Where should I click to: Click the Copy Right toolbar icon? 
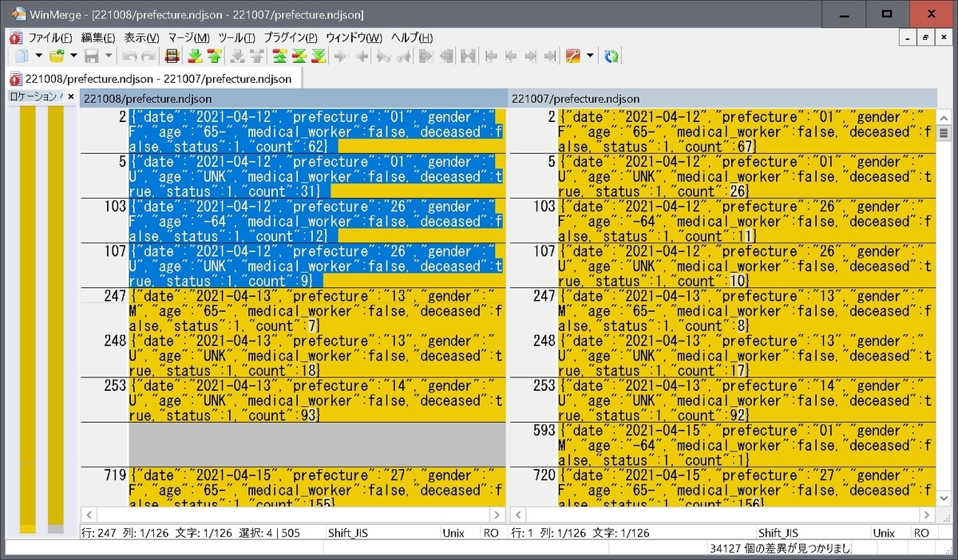342,56
